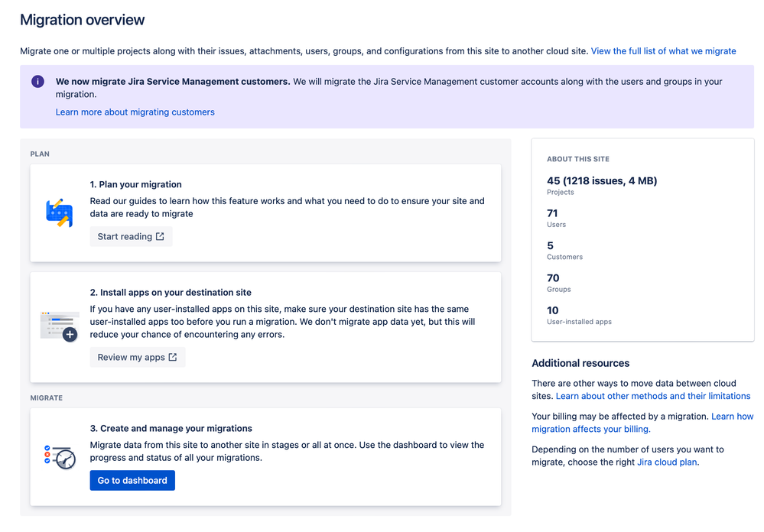Follow Learn more about migrating customers link
Screen dimensions: 764x532
[x=135, y=112]
